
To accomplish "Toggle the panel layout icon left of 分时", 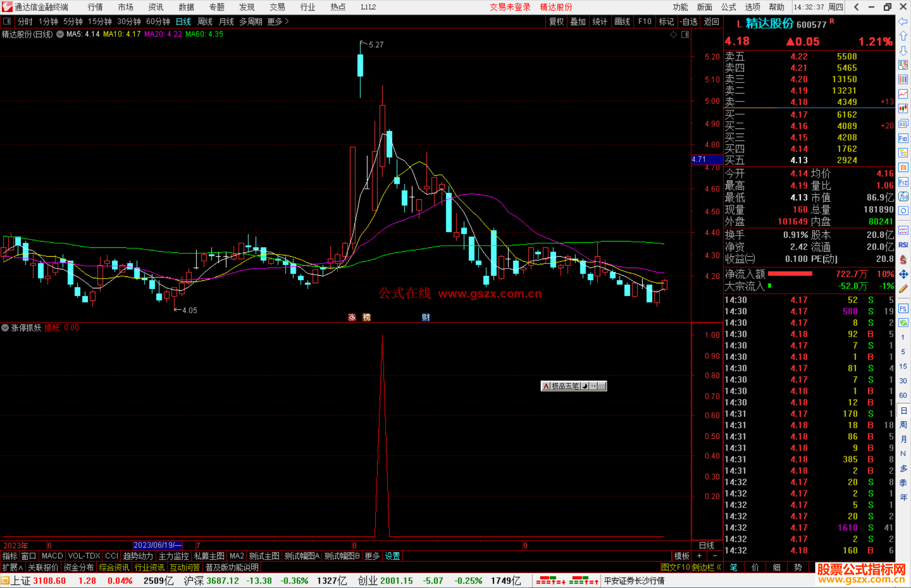I will click(x=7, y=21).
